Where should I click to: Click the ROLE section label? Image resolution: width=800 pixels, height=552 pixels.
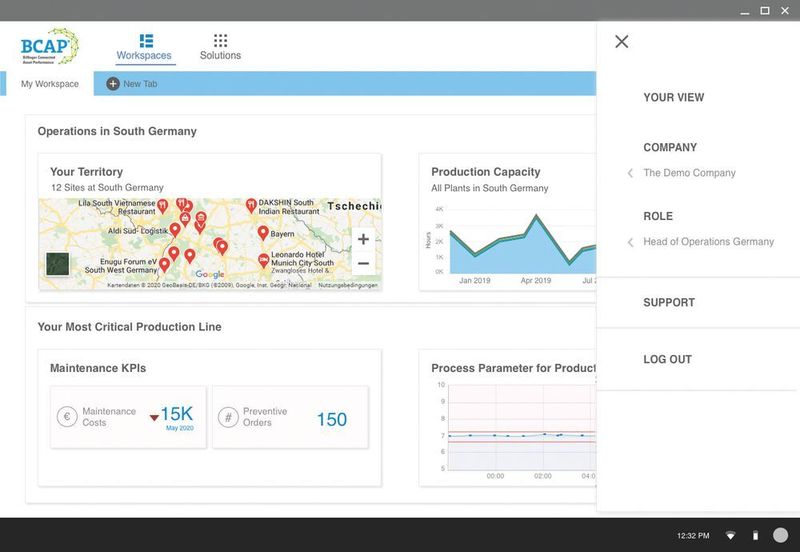coord(658,216)
